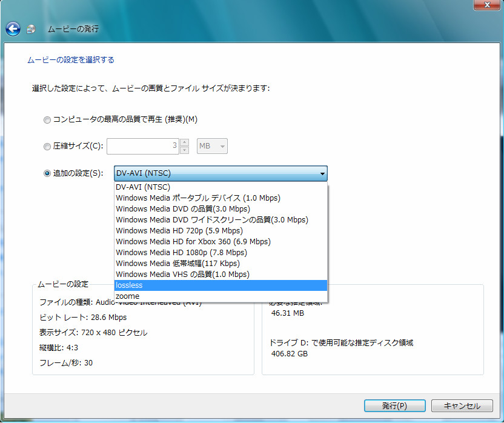Screen dimensions: 504x423
Task: Select Windows Media DVD の品質 (3.0 Mbps)
Action: (183, 209)
